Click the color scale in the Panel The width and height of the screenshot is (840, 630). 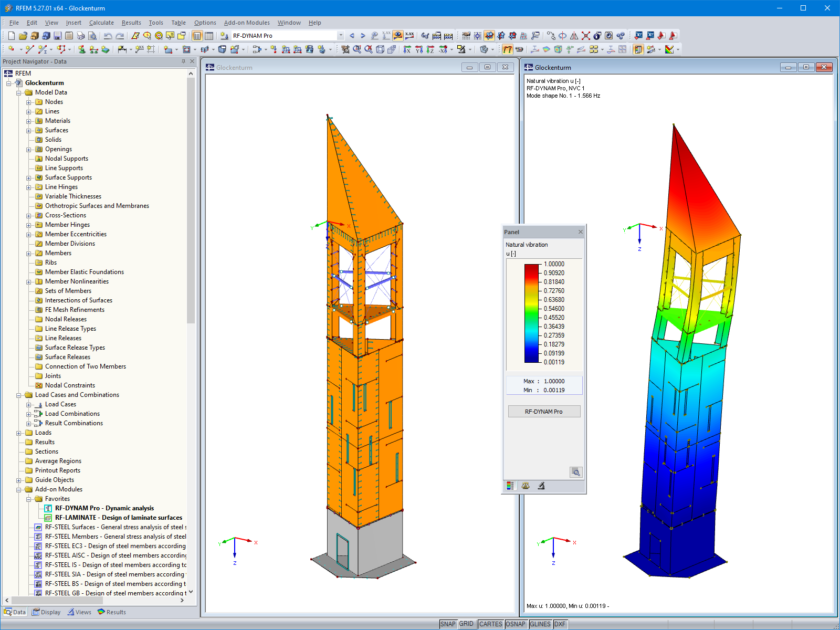[532, 312]
